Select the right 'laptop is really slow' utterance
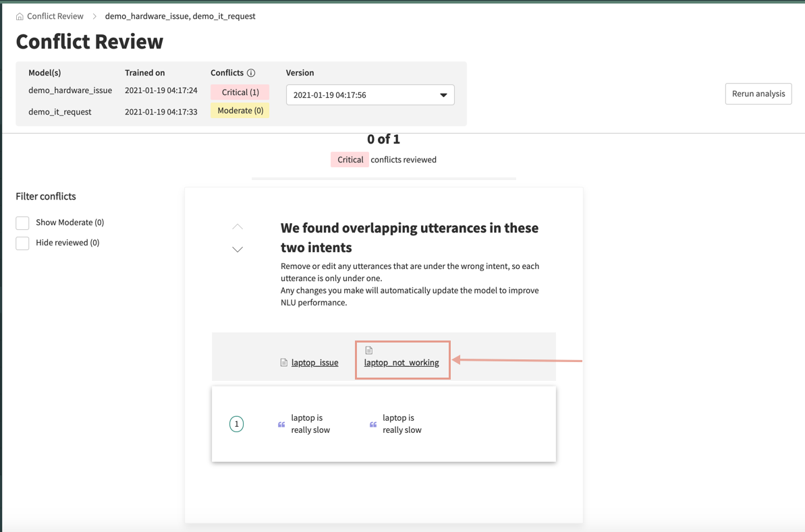 point(402,424)
